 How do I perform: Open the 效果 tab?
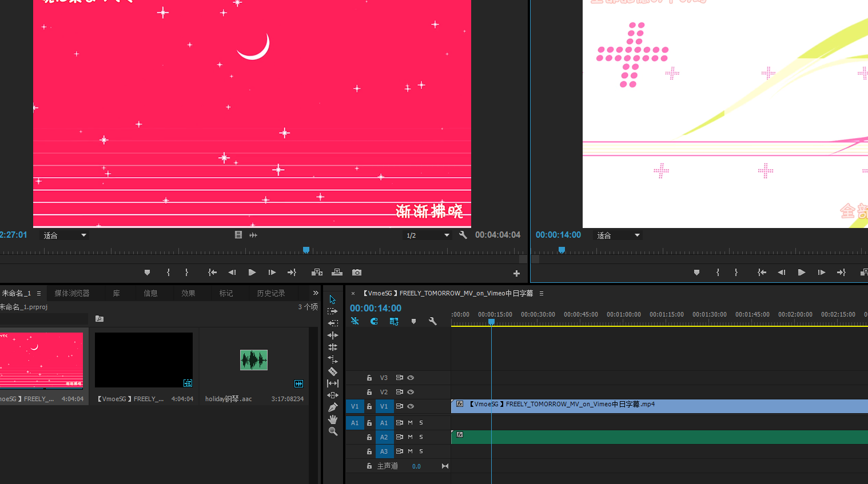(188, 293)
